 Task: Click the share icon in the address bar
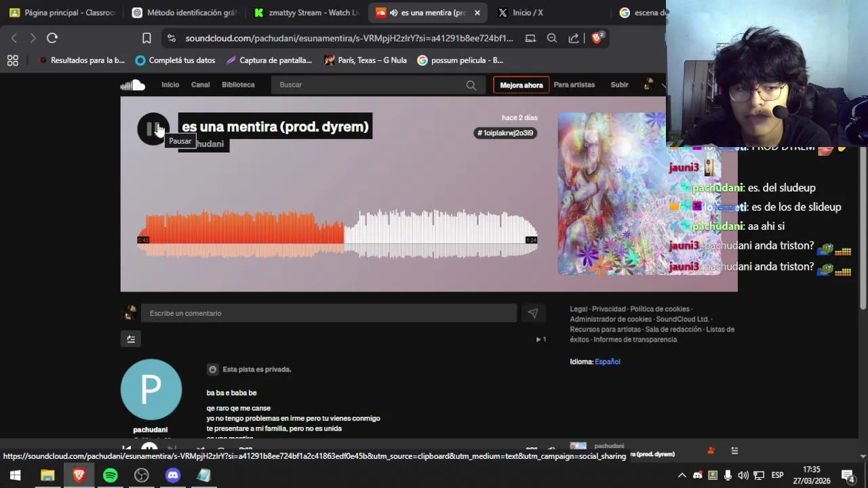pos(574,39)
